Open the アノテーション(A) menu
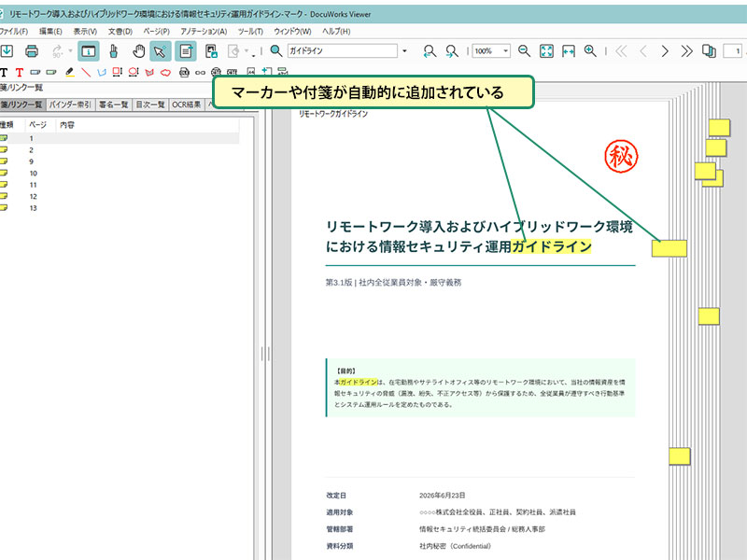747x560 pixels. 204,32
